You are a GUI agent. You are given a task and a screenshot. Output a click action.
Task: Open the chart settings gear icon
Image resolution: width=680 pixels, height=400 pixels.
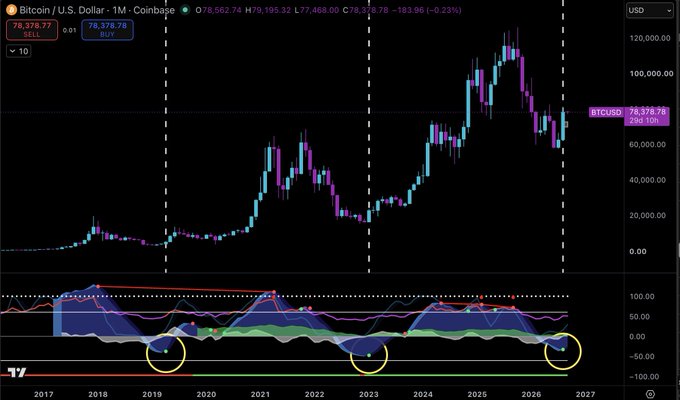click(650, 394)
